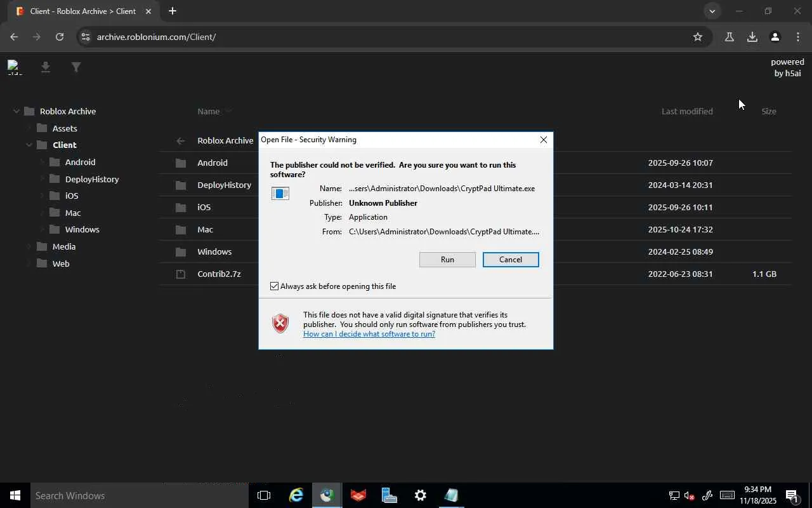Select Mac in the sidebar tree
The image size is (812, 508).
pos(73,213)
